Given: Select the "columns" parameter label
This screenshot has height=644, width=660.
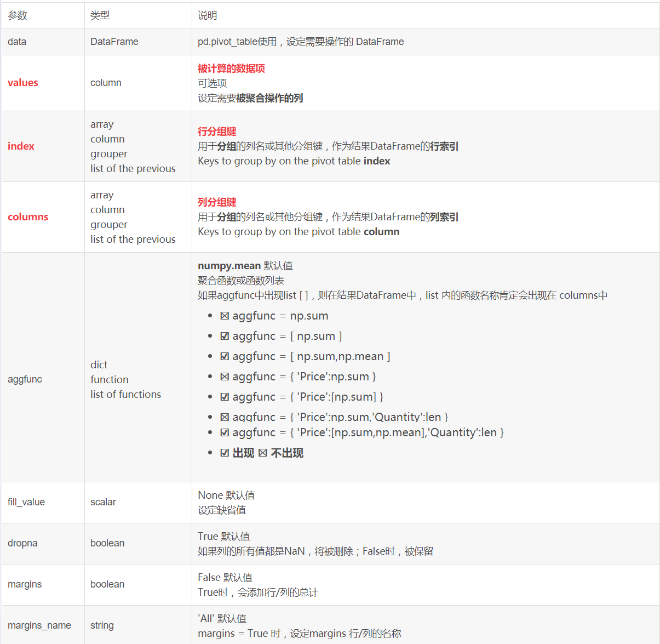Looking at the screenshot, I should tap(28, 216).
